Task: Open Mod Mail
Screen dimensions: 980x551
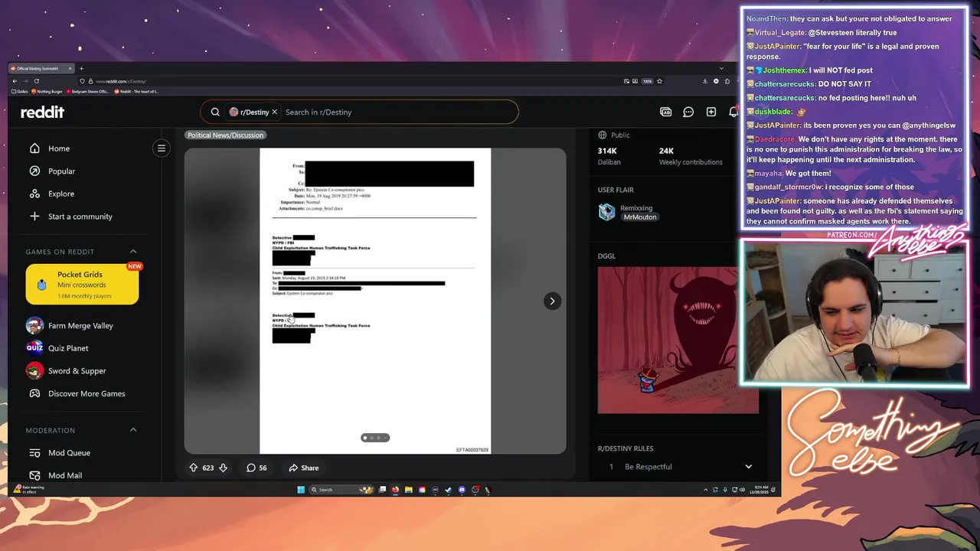Action: [x=65, y=475]
